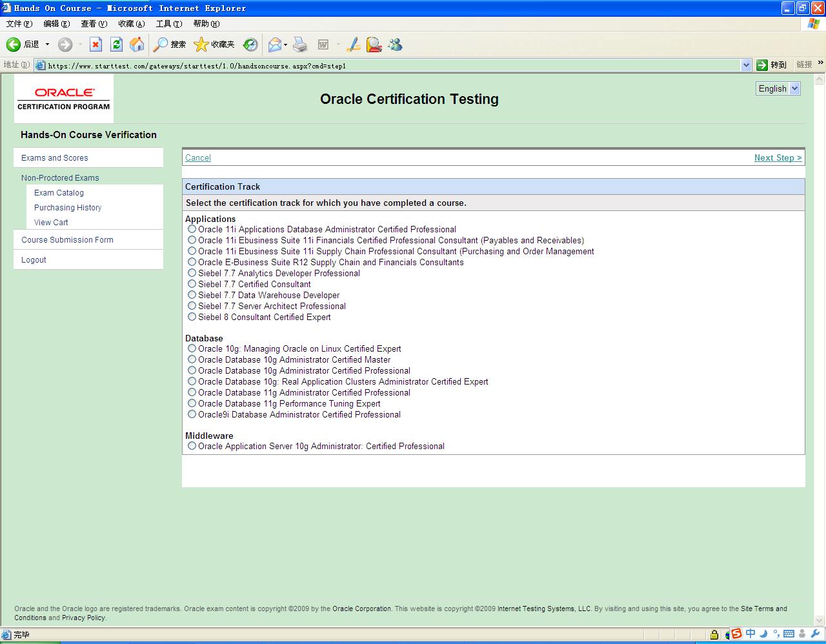Select Oracle Database 11g Performance Tuning Expert radio

click(192, 403)
